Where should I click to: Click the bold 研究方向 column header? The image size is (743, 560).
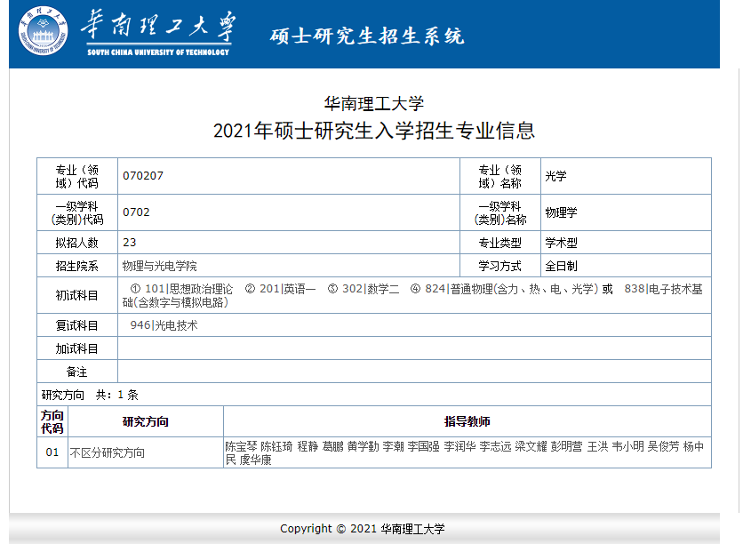click(x=146, y=421)
